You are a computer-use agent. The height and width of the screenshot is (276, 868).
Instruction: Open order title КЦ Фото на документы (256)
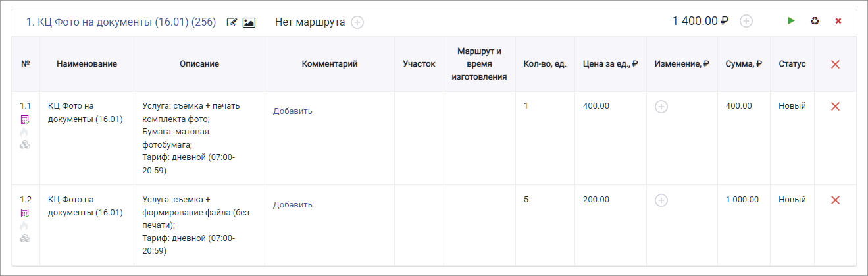click(121, 22)
